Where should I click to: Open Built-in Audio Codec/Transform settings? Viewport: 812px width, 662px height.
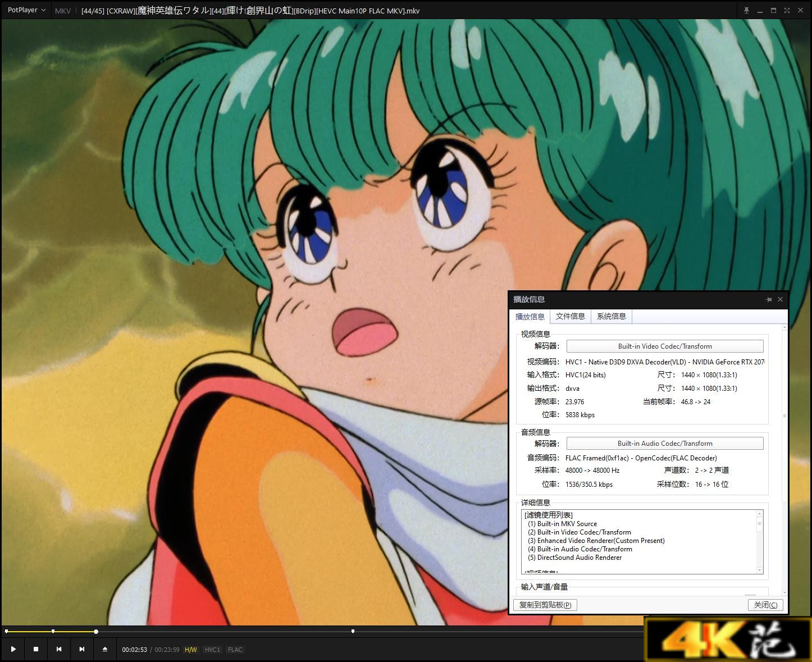(x=665, y=444)
